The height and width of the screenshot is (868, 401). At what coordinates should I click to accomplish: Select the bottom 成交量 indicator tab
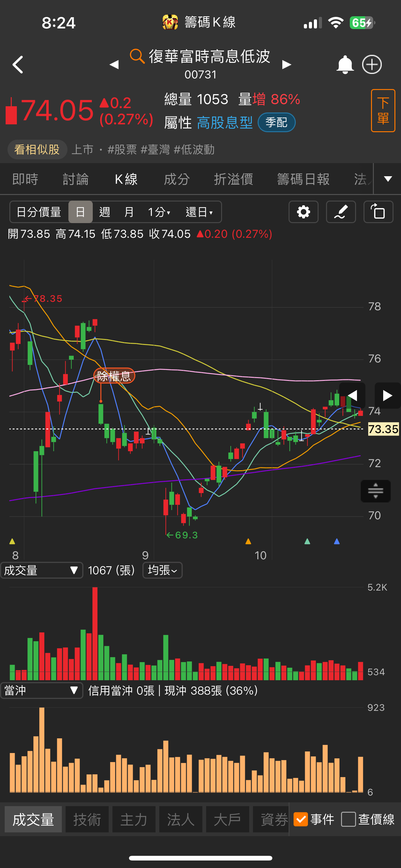point(33,819)
